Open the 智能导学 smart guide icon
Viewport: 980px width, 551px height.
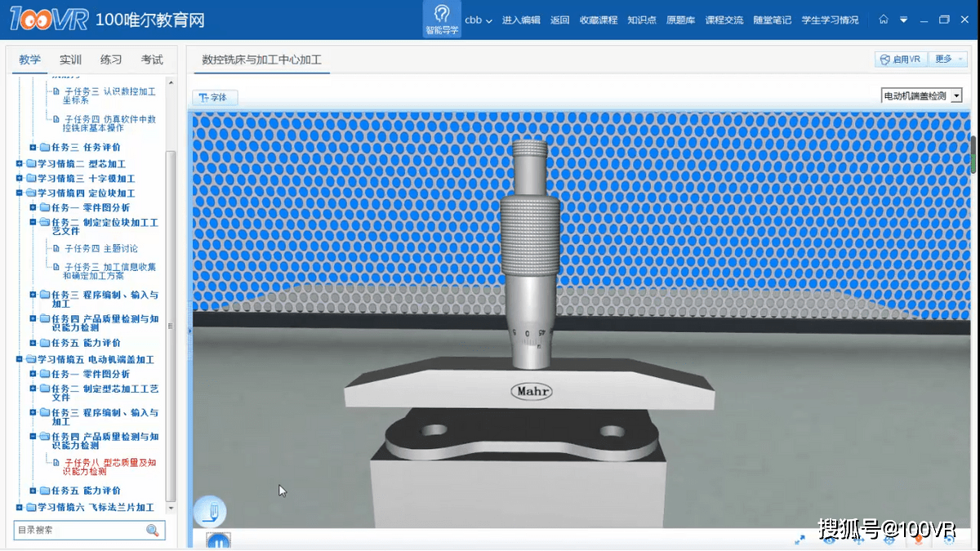pyautogui.click(x=442, y=19)
